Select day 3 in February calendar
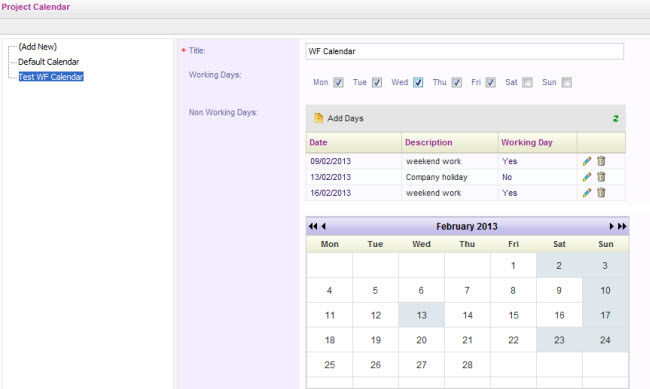This screenshot has height=389, width=650. tap(605, 265)
